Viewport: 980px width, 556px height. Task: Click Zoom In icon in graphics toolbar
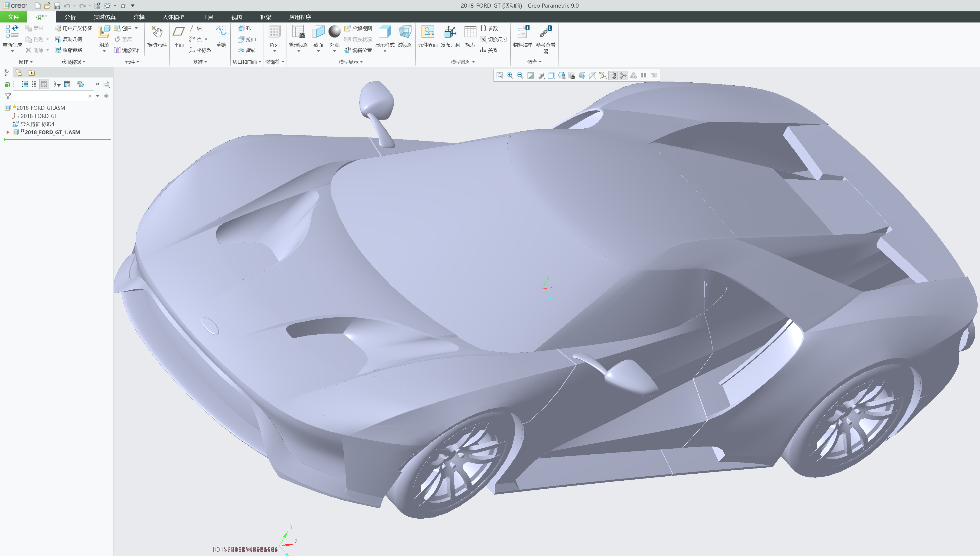pos(510,76)
